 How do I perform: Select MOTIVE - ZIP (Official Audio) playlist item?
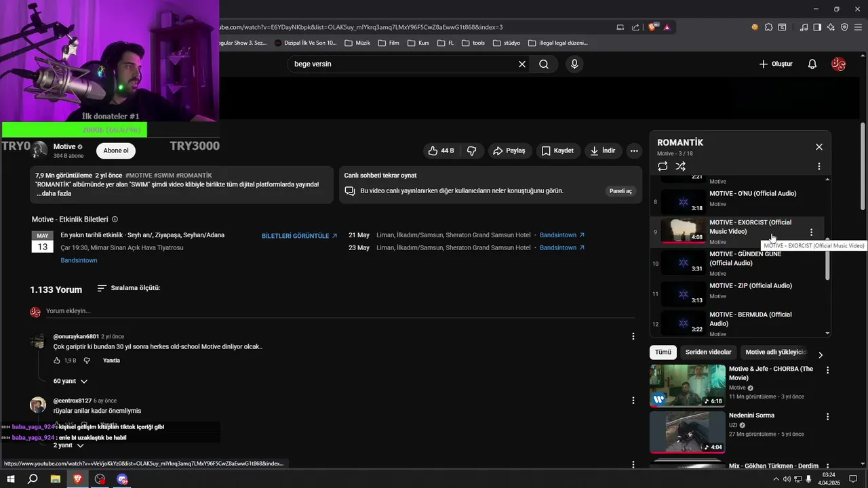(x=738, y=293)
